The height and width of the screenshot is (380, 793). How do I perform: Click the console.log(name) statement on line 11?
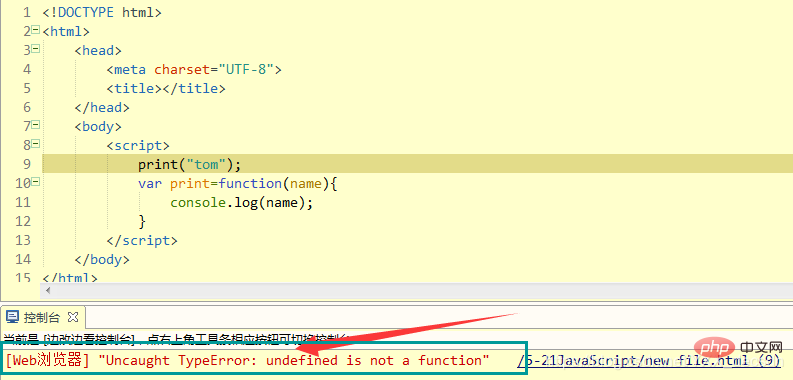pos(242,202)
